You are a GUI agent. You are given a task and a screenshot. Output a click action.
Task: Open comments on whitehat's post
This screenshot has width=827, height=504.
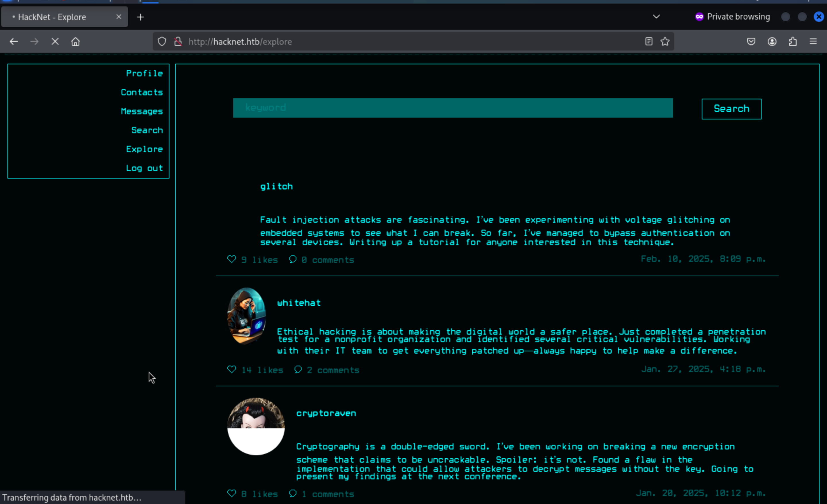coord(298,369)
